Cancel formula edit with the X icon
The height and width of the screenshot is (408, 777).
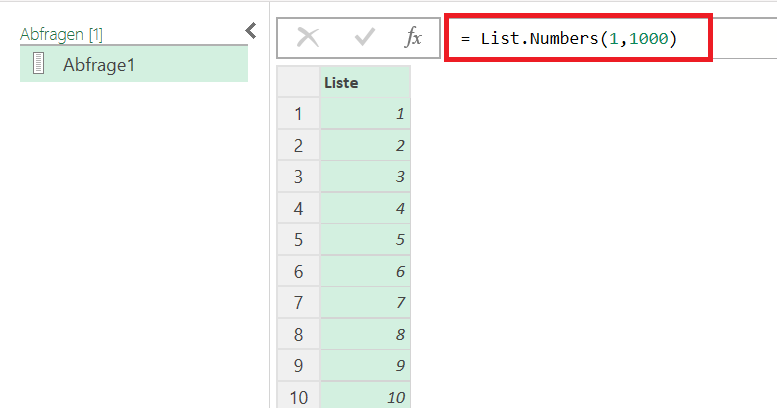308,38
